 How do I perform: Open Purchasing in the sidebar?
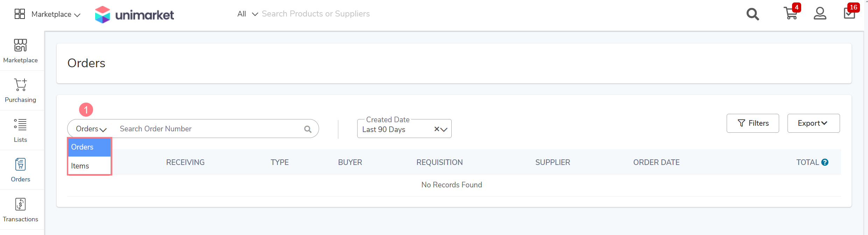coord(21,90)
